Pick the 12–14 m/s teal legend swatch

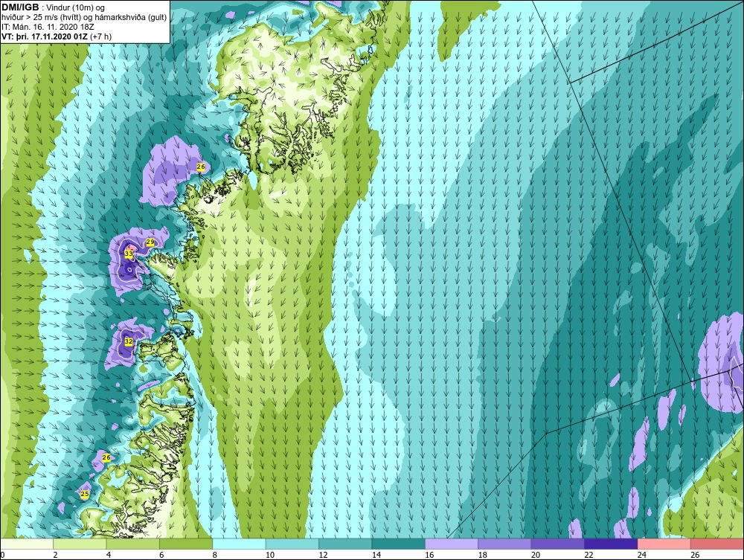(x=345, y=544)
